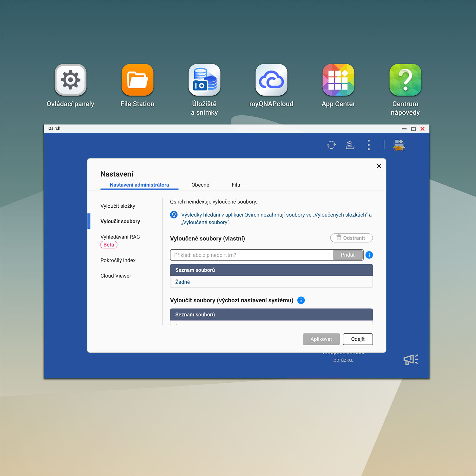Select Vyloučit složky in sidebar

(118, 206)
